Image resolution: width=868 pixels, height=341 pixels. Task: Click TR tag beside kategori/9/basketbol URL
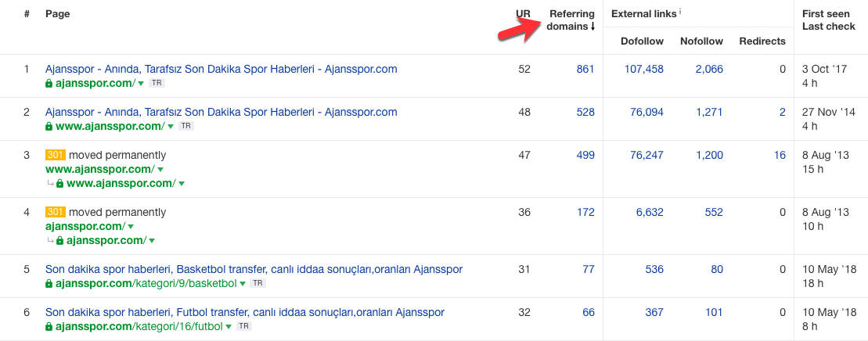pyautogui.click(x=258, y=283)
